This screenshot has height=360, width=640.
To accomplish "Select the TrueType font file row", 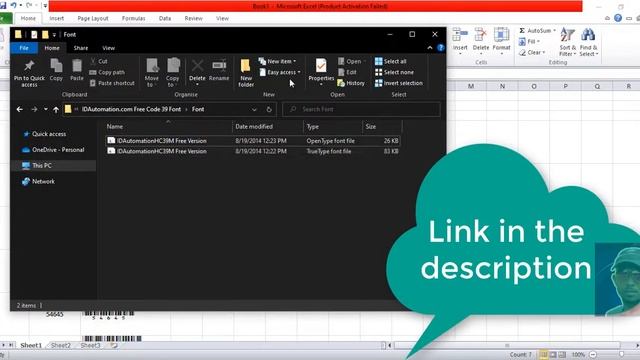I will (x=253, y=151).
